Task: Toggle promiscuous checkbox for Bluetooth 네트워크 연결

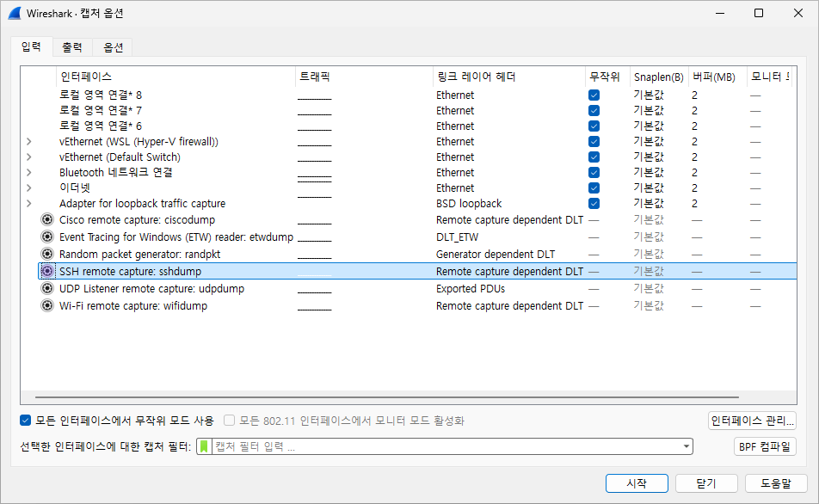Action: [x=594, y=172]
